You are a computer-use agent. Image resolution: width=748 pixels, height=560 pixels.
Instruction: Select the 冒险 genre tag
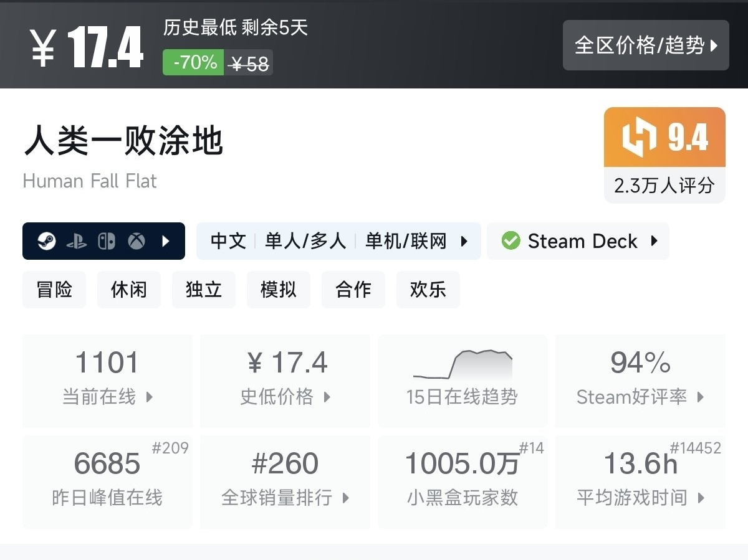55,290
